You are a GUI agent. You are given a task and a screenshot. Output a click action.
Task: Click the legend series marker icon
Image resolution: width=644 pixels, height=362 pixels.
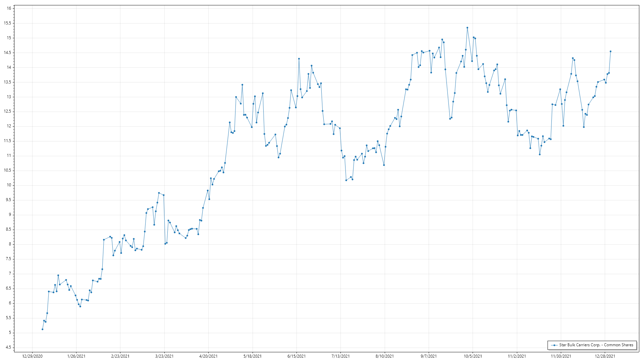(x=554, y=345)
